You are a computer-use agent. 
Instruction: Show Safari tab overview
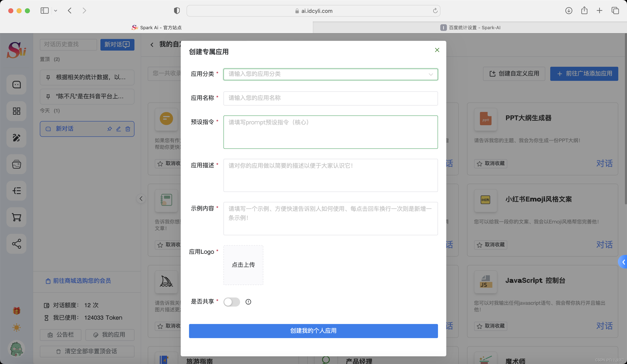(615, 11)
